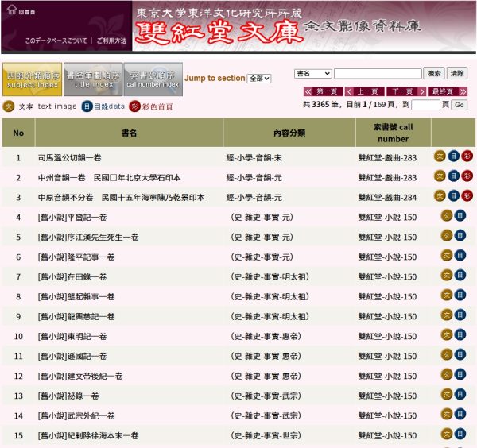Open catalog data for row 11 遜國記
The width and height of the screenshot is (477, 448).
[460, 354]
